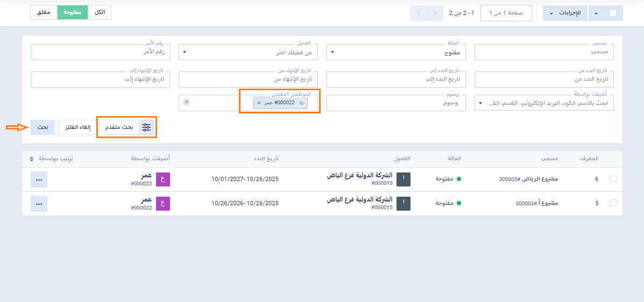The width and height of the screenshot is (644, 302).
Task: Open the الحالة status dropdown
Action: pos(396,52)
